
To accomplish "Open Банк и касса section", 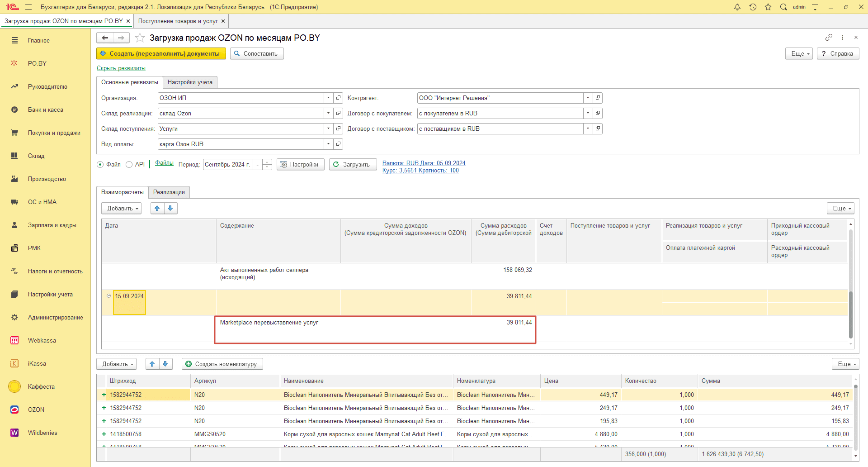I will [45, 110].
